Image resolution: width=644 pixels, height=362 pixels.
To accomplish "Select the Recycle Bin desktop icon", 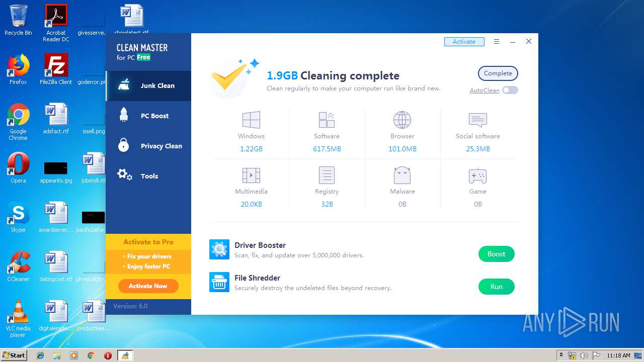I will [18, 20].
